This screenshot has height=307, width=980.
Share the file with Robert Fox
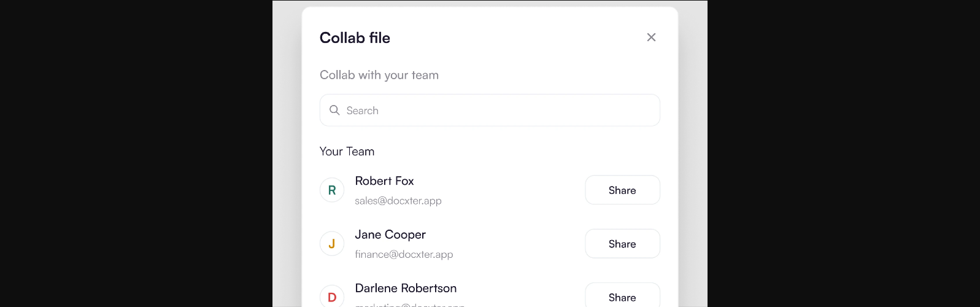pyautogui.click(x=622, y=190)
